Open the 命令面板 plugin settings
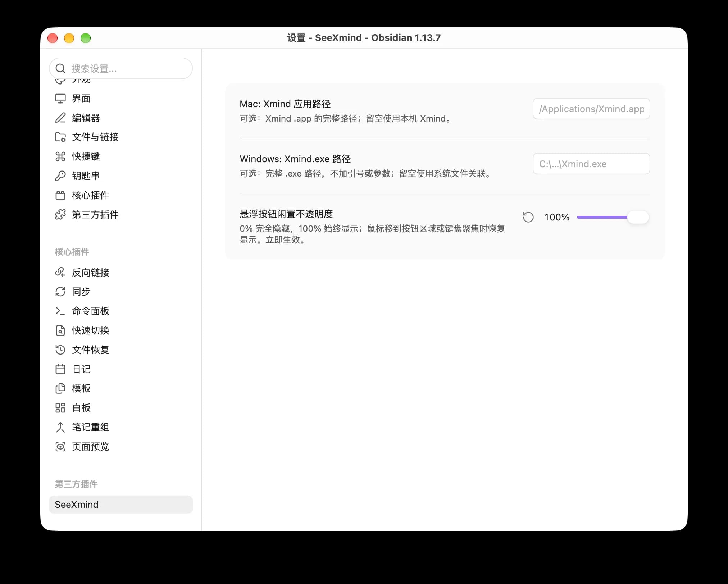The height and width of the screenshot is (584, 728). click(121, 311)
